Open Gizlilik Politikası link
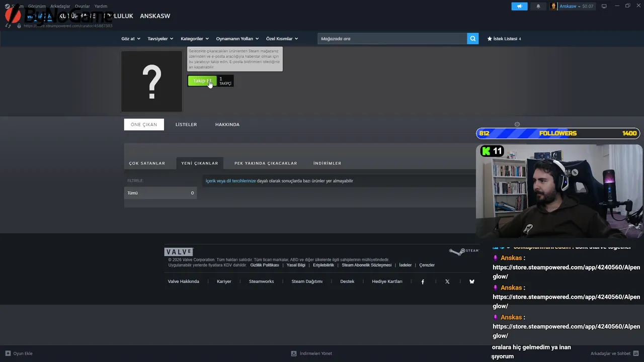The height and width of the screenshot is (362, 644). 265,265
